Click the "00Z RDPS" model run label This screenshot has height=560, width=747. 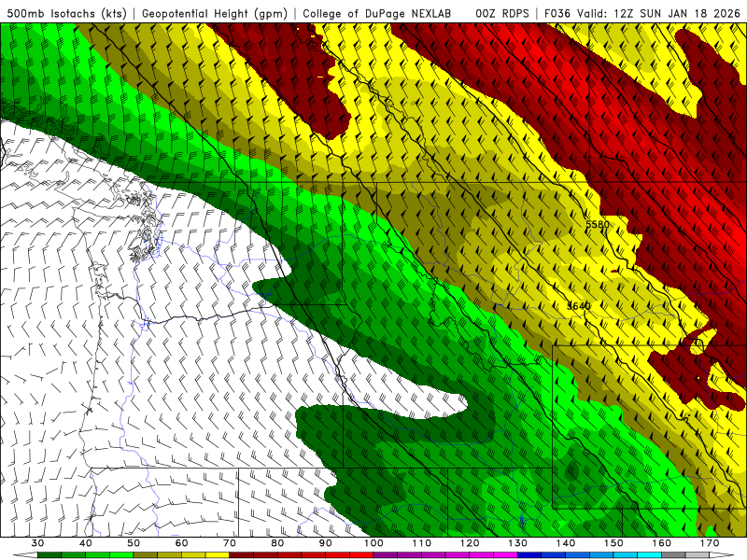[x=502, y=13]
